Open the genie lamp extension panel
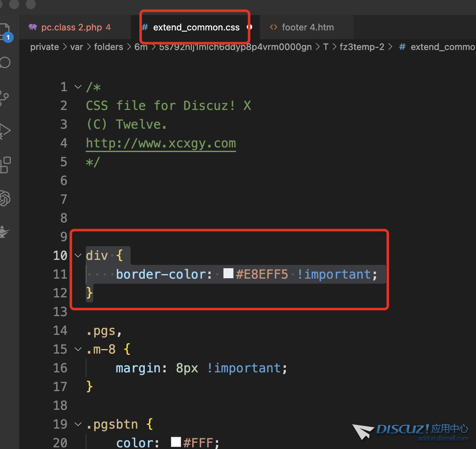 [4, 232]
